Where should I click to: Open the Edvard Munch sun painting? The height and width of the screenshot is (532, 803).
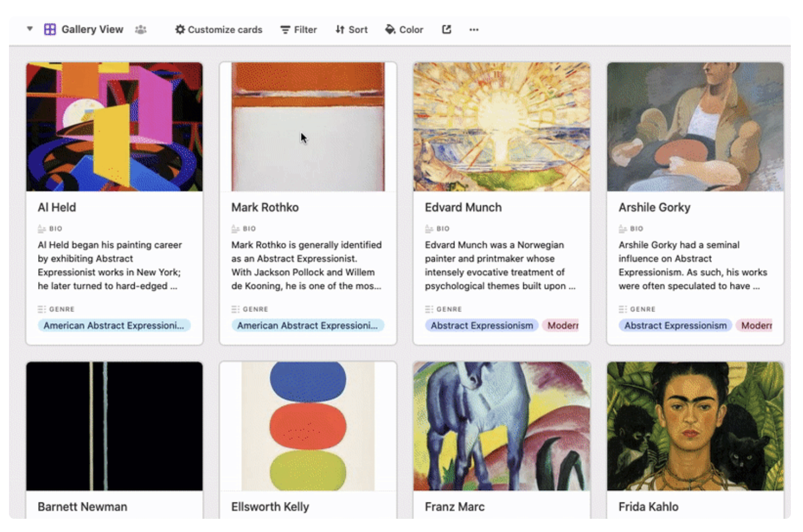click(501, 127)
